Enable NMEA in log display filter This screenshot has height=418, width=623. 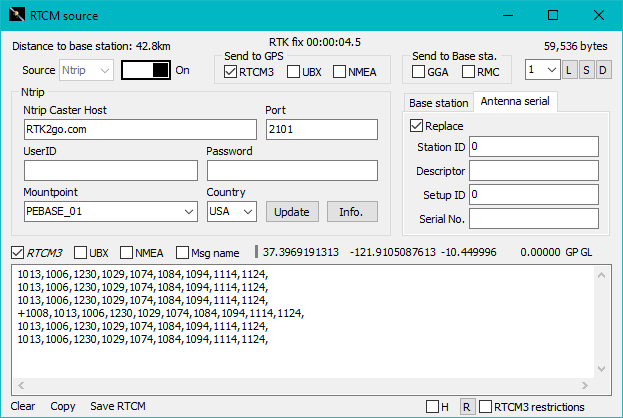click(126, 253)
